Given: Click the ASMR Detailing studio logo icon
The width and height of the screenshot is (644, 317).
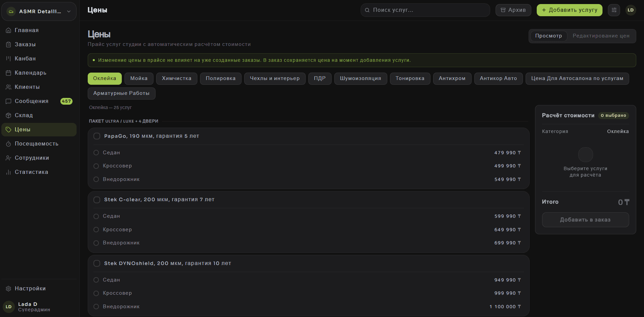Looking at the screenshot, I should tap(11, 11).
